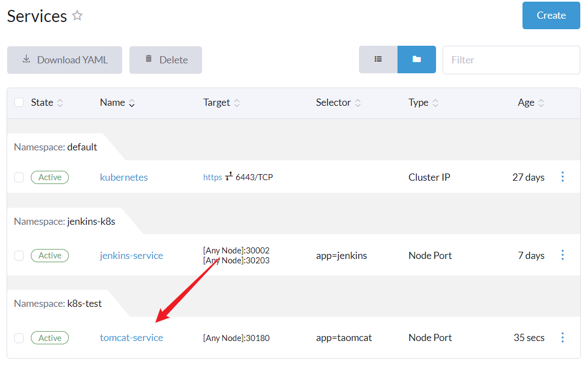Tick the jenkins-service row checkbox

coord(19,256)
